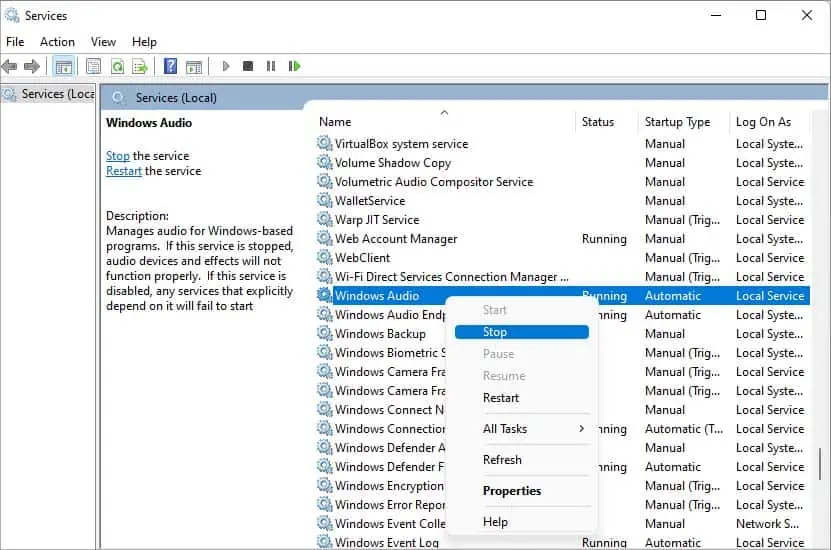Viewport: 831px width, 550px height.
Task: Expand the All Tasks submenu
Action: click(x=521, y=429)
